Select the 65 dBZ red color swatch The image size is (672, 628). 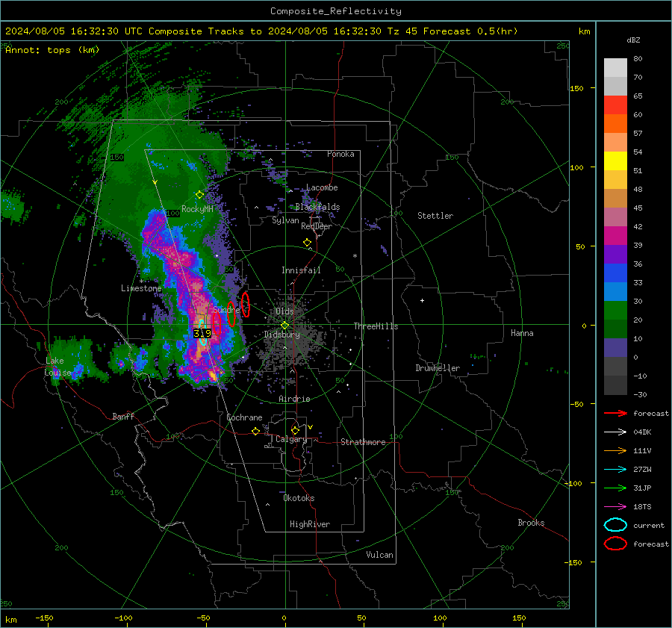point(615,105)
